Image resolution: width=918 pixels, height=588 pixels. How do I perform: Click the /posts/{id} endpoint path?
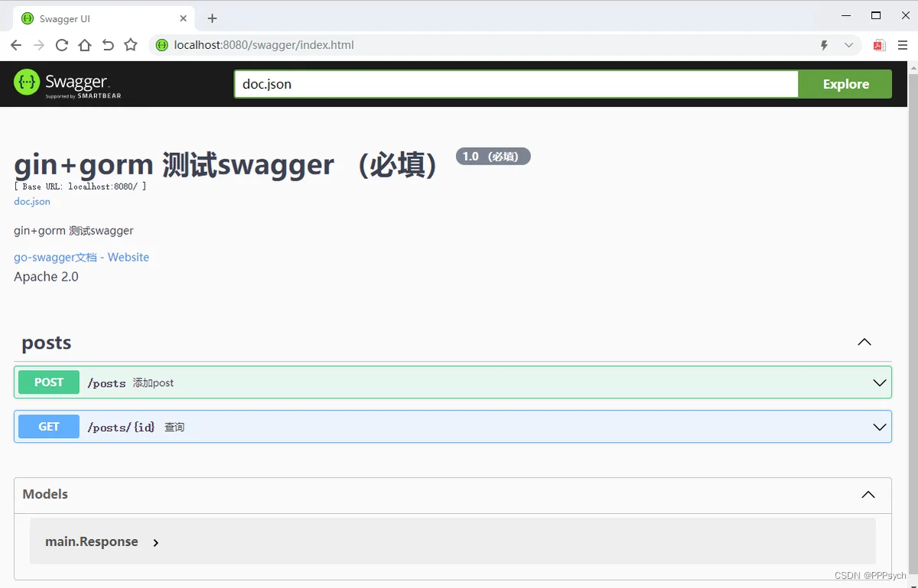point(121,427)
